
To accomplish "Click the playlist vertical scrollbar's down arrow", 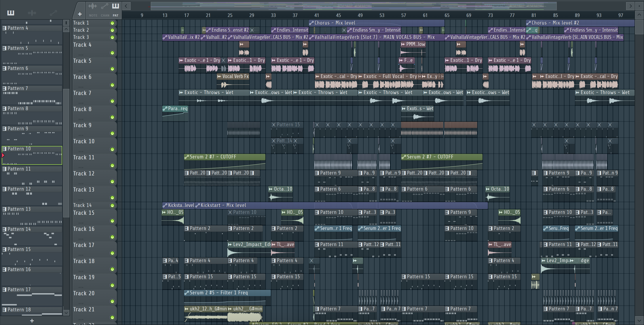I will coord(639,320).
